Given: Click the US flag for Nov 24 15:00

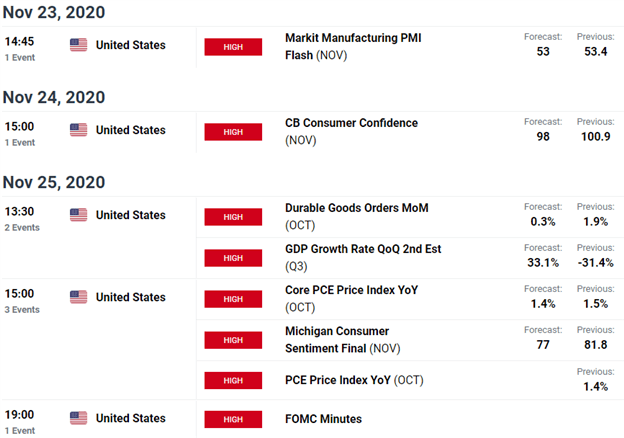Looking at the screenshot, I should pos(78,130).
